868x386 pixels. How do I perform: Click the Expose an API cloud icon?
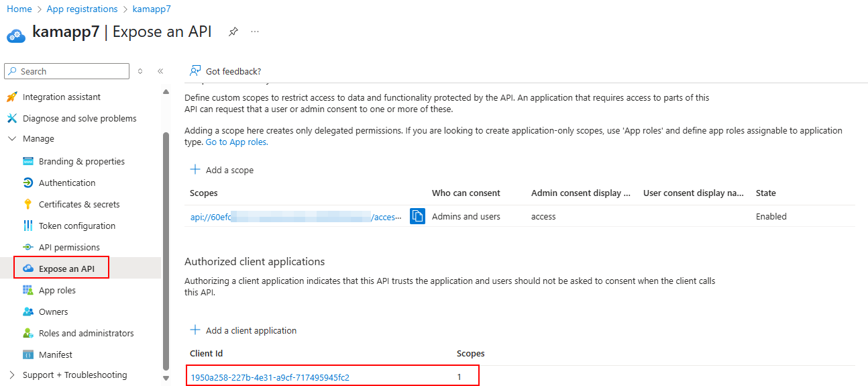[28, 269]
